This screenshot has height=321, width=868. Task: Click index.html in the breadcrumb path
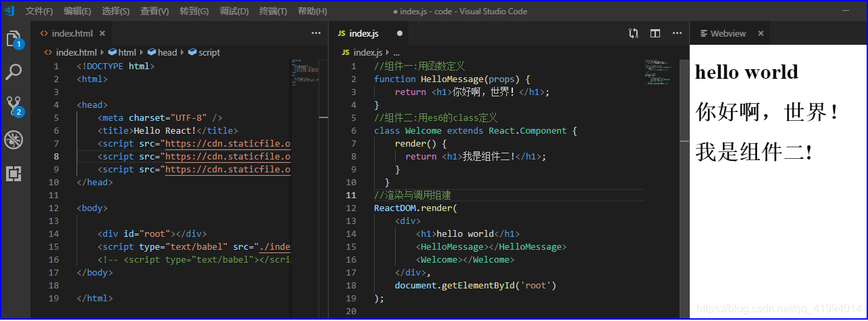click(76, 52)
